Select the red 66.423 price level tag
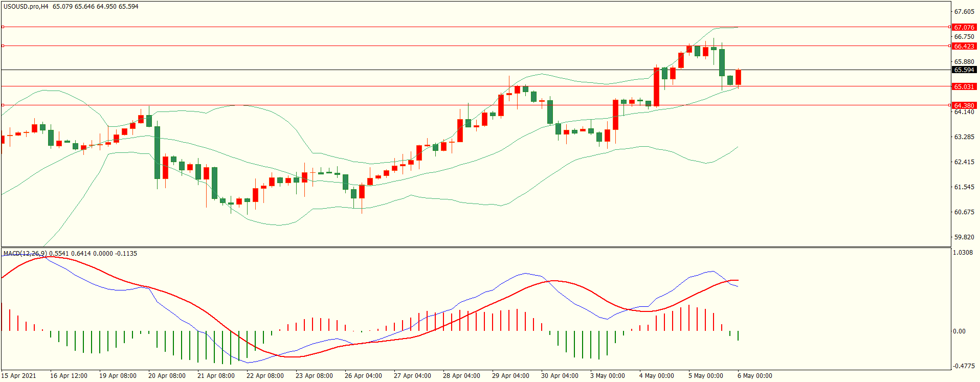 [x=964, y=46]
